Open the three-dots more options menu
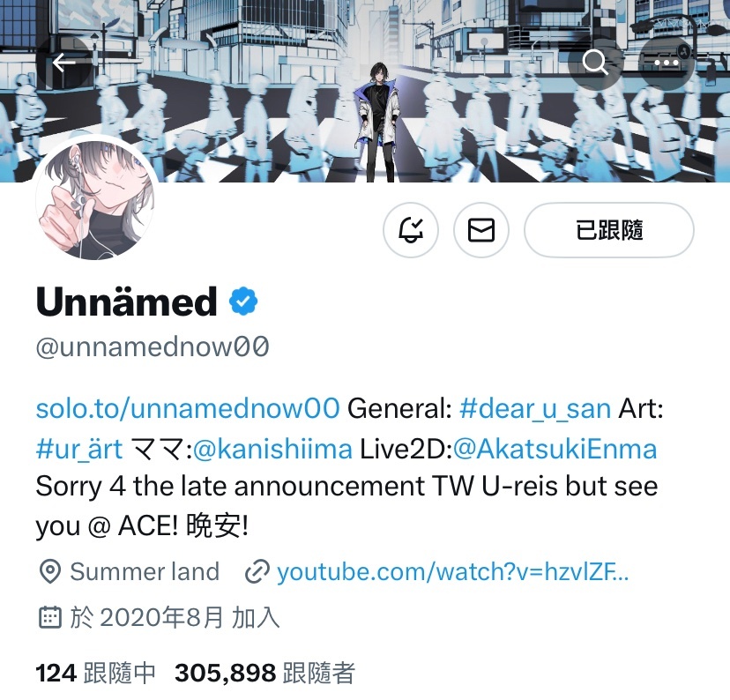Image resolution: width=730 pixels, height=700 pixels. 667,63
